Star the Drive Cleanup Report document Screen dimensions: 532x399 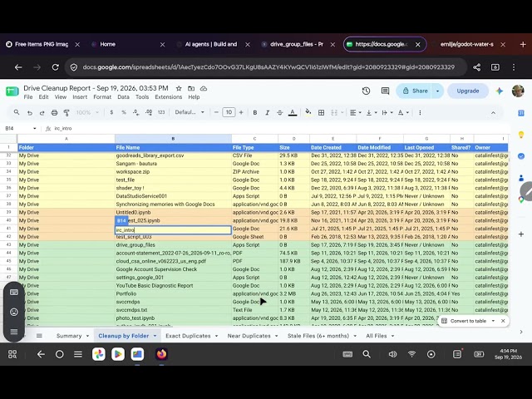click(179, 89)
